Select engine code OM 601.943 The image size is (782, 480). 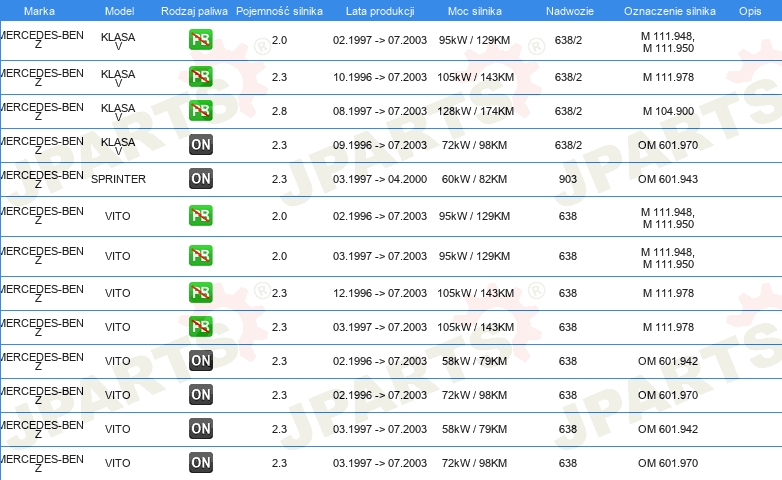668,179
